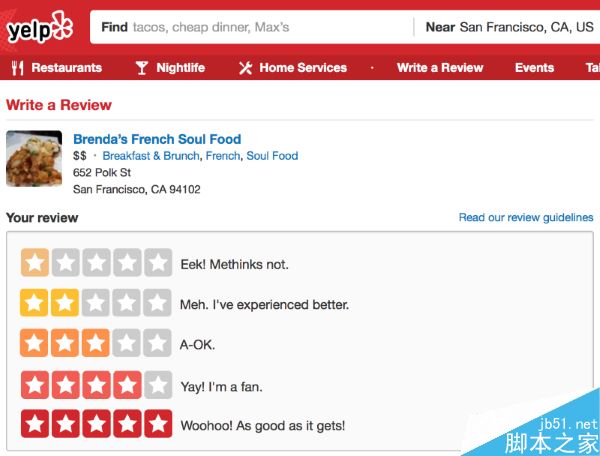600x456 pixels.
Task: Click the Breakfast & Brunch category link
Action: (x=150, y=156)
